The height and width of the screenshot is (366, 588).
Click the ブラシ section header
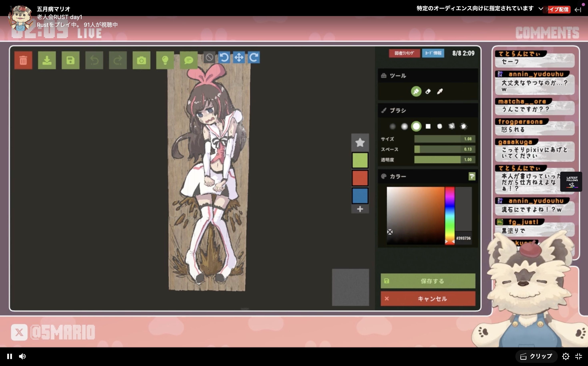428,110
